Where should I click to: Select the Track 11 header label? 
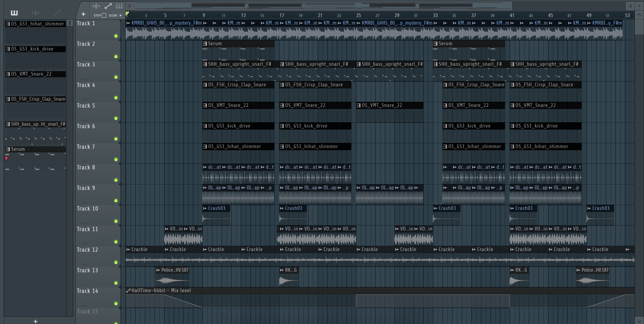87,229
